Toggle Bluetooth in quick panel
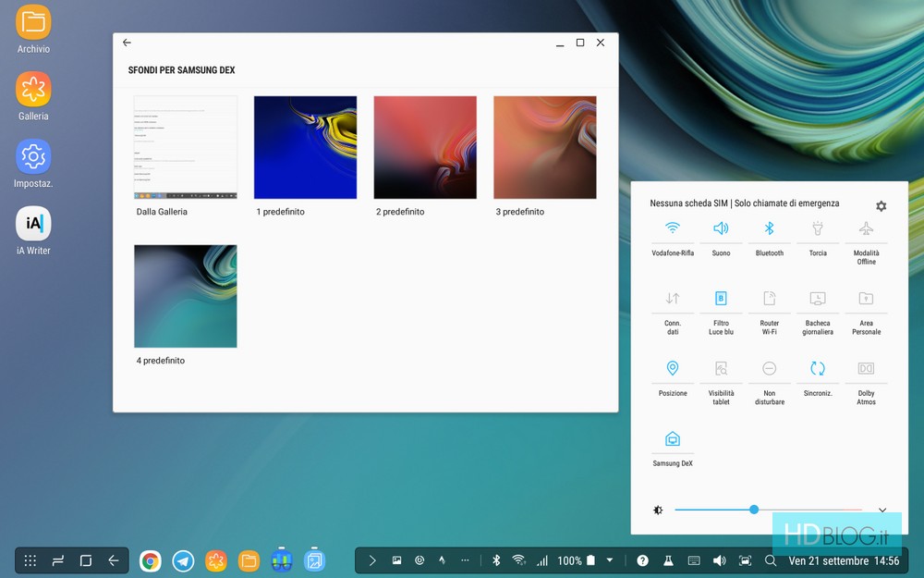The width and height of the screenshot is (924, 578). pyautogui.click(x=769, y=239)
